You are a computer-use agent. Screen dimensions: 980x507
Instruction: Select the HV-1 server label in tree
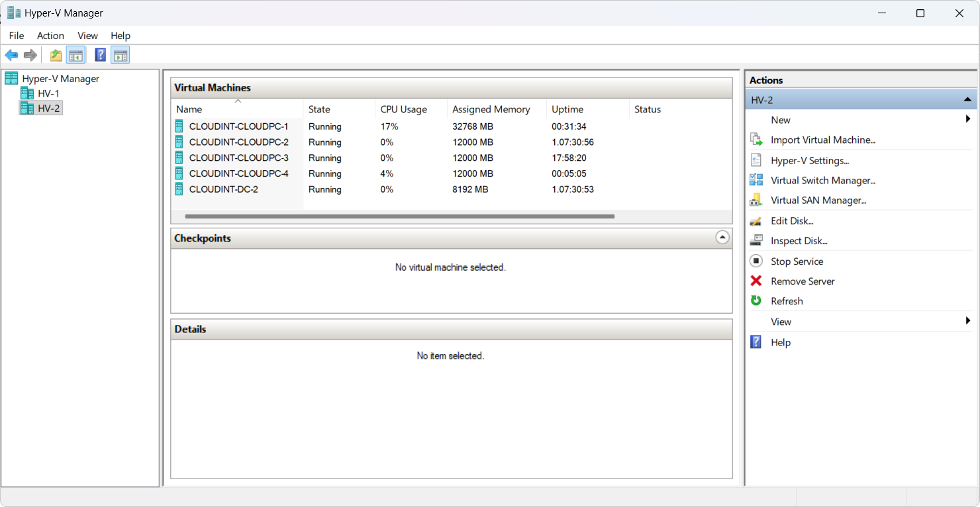pos(48,93)
